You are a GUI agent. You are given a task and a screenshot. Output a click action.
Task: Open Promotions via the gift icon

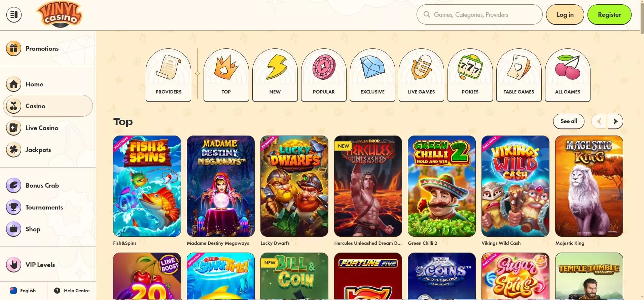[13, 49]
